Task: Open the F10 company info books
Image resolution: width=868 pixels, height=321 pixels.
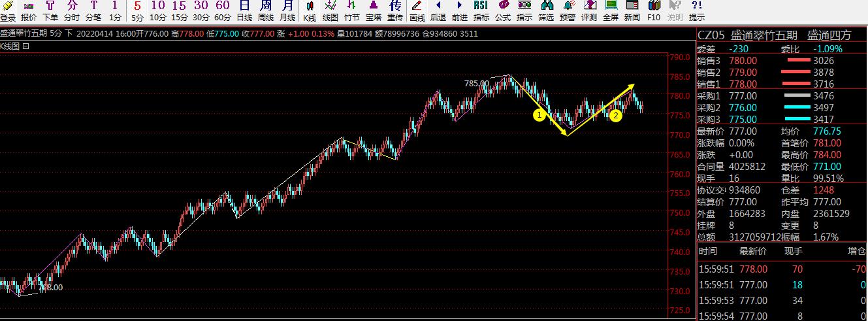Action: pyautogui.click(x=654, y=11)
